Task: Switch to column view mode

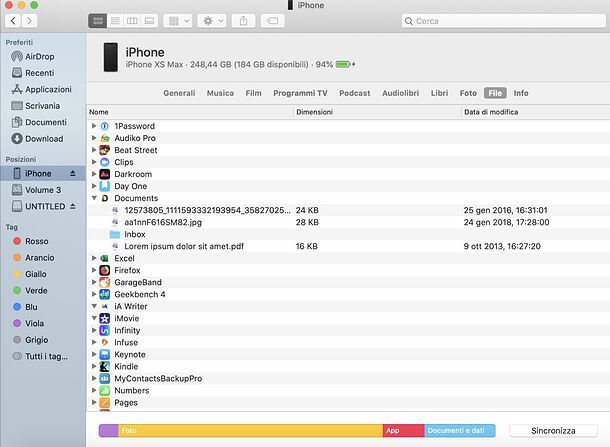Action: pos(132,21)
